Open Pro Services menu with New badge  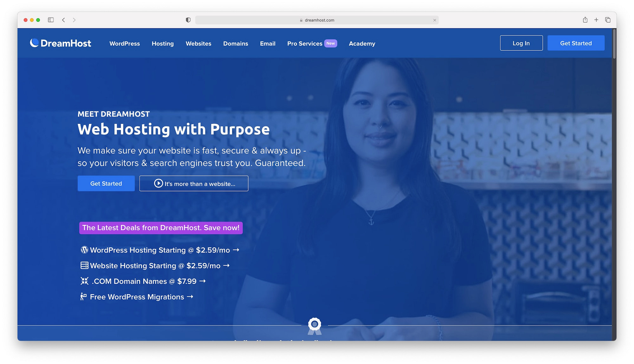pos(312,43)
